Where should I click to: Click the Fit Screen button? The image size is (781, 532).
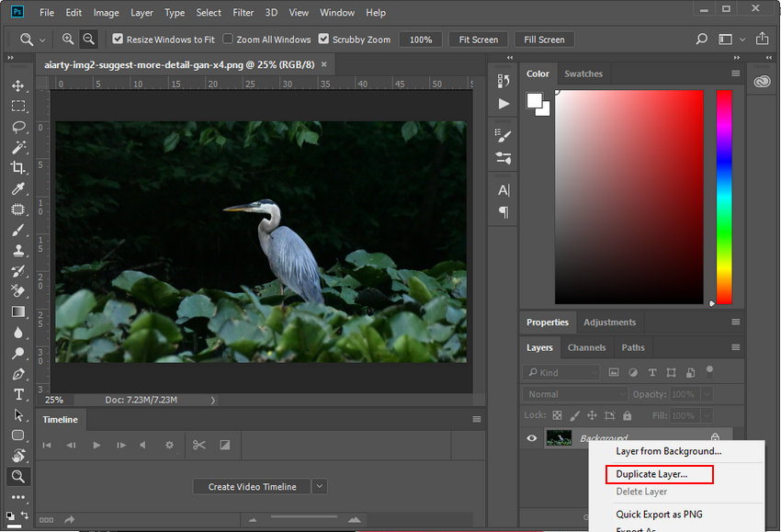coord(478,40)
